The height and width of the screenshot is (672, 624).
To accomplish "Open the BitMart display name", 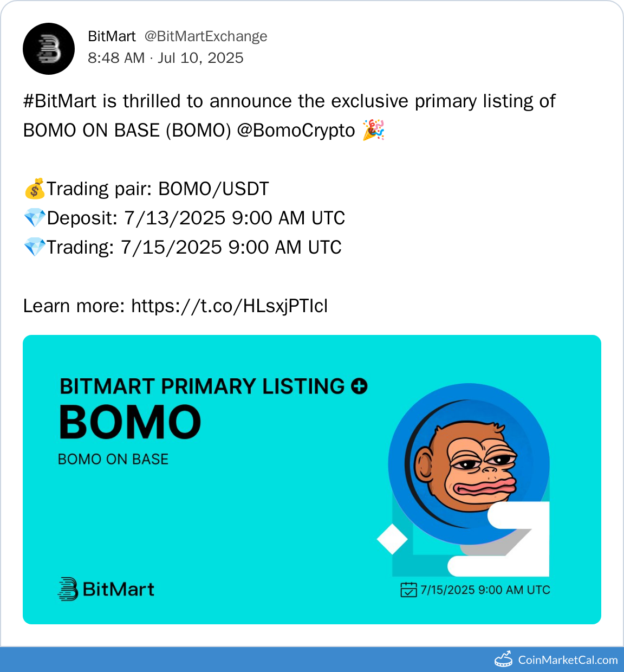I will click(x=112, y=36).
